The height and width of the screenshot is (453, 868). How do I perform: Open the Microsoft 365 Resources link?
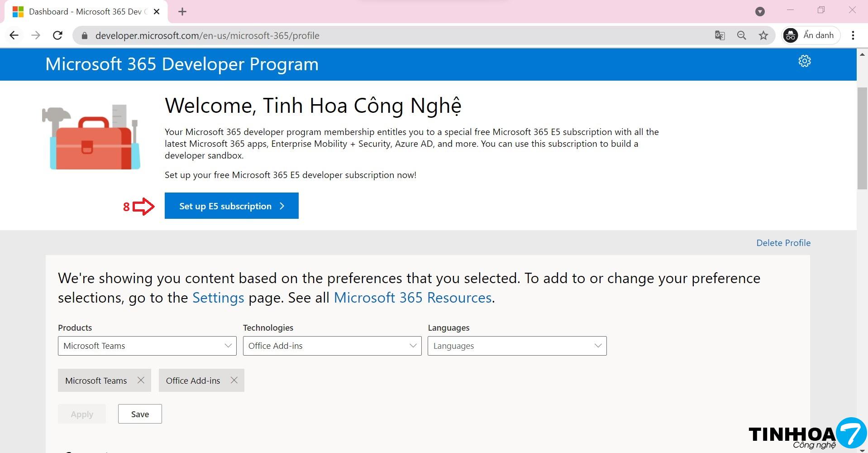point(412,298)
